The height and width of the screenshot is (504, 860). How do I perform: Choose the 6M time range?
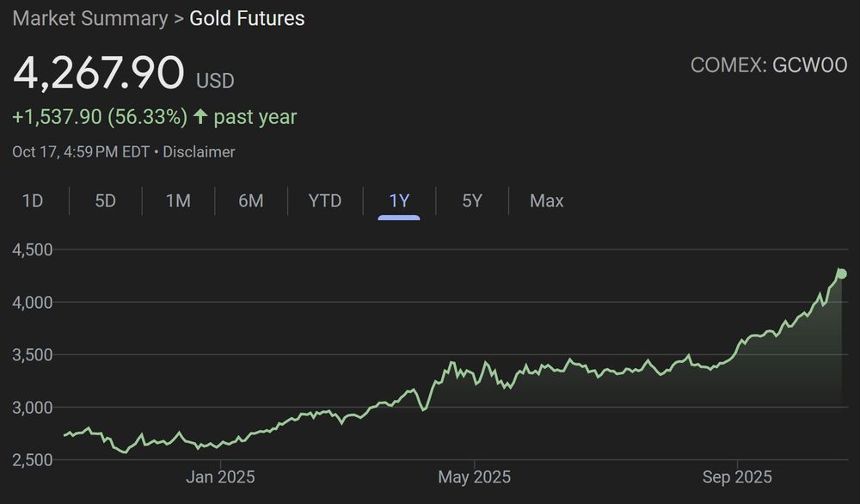tap(250, 200)
